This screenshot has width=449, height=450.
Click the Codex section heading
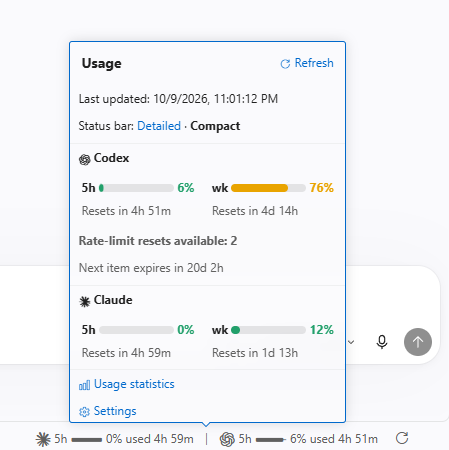tap(111, 158)
